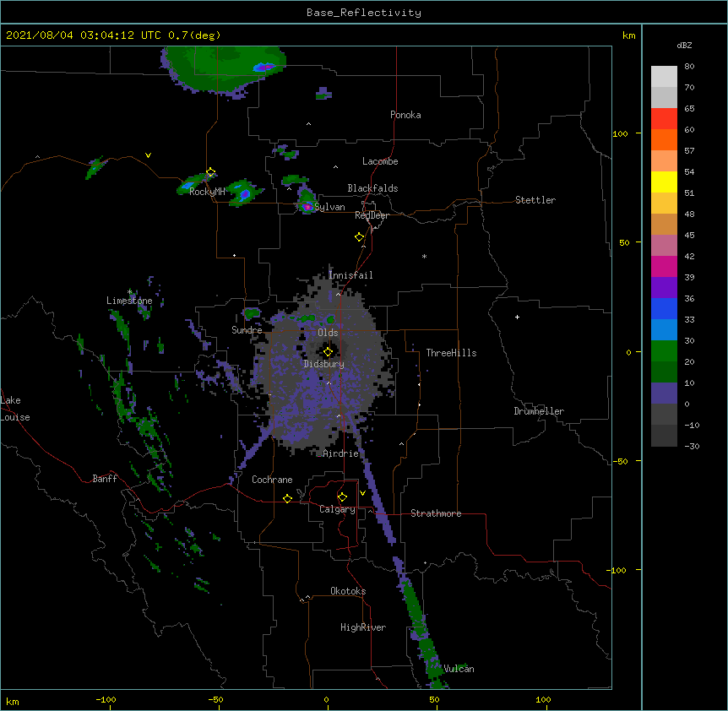This screenshot has width=728, height=711.
Task: Click the Ponoka city label
Action: click(405, 115)
